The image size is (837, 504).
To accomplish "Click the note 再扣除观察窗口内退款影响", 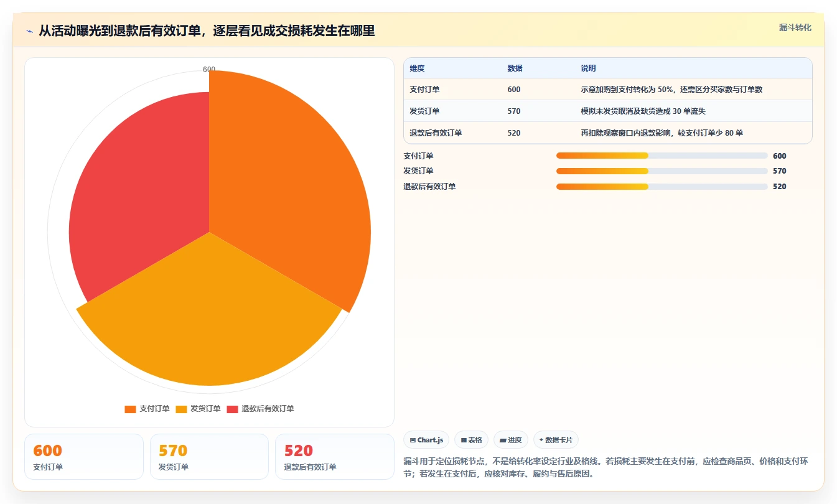I will tap(662, 133).
